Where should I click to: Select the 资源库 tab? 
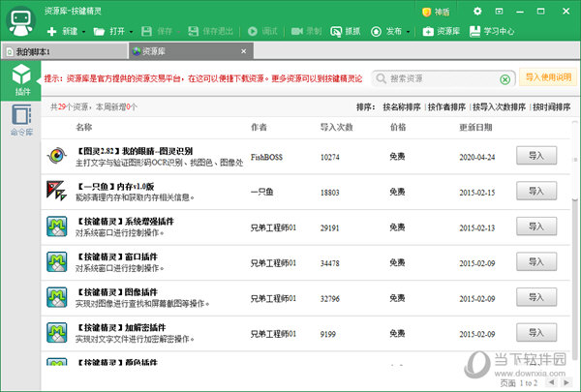[x=191, y=51]
